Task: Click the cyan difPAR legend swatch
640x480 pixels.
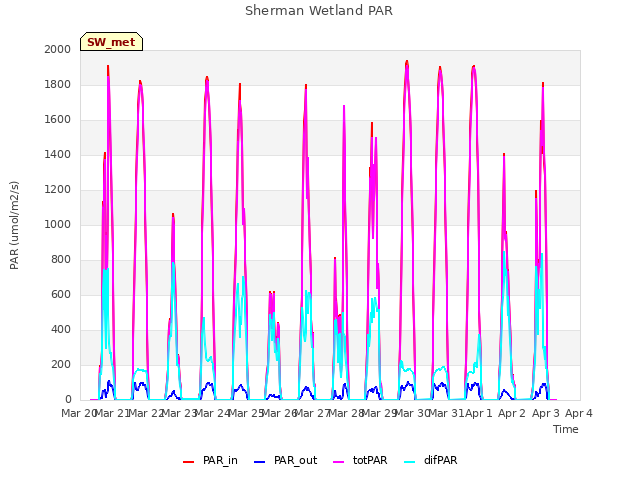Action: 410,462
